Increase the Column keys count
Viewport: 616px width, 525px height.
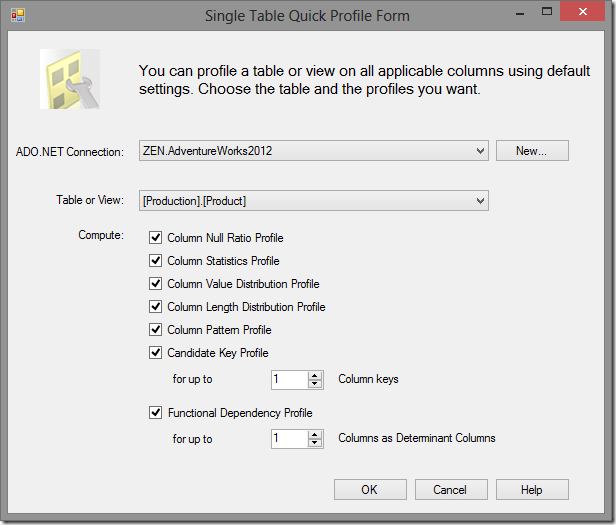tap(315, 376)
